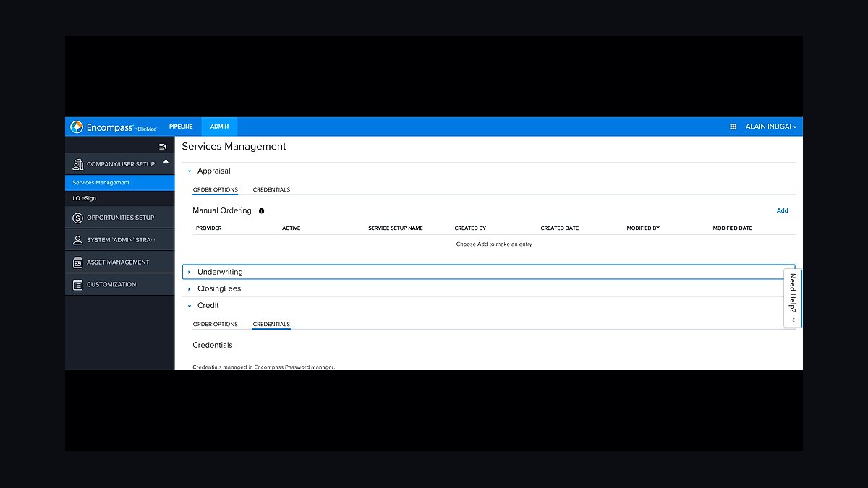This screenshot has height=488, width=868.
Task: Click the Services Management page heading
Action: click(x=234, y=147)
